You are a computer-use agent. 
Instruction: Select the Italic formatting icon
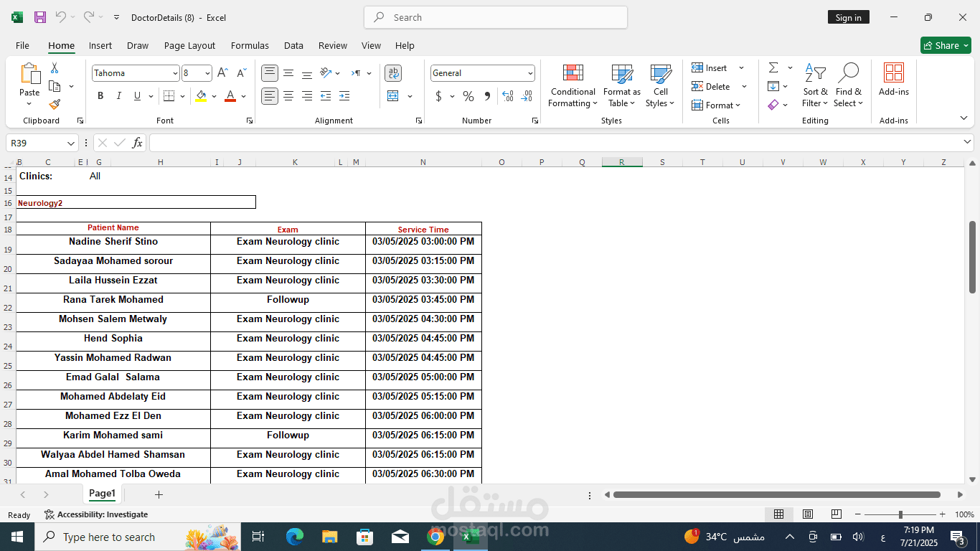pyautogui.click(x=118, y=95)
